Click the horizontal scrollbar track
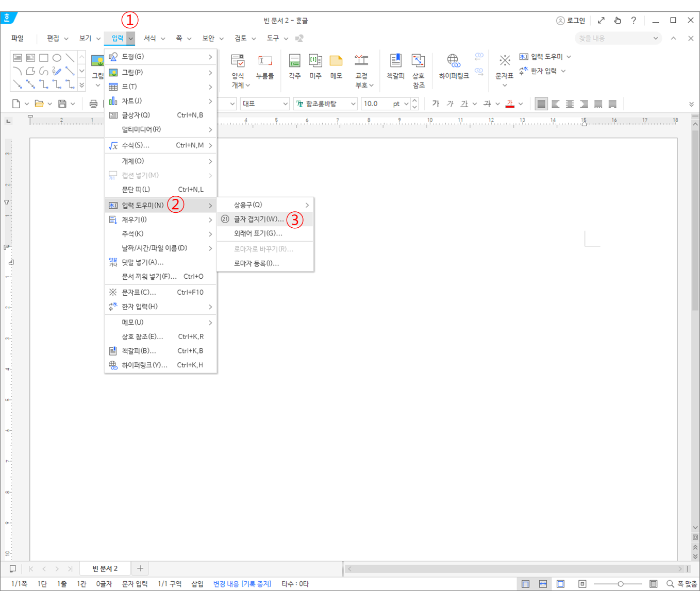 514,569
